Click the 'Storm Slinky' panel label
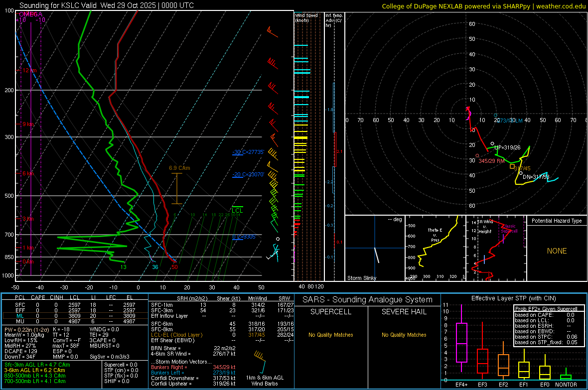This screenshot has height=390, width=588. point(361,278)
